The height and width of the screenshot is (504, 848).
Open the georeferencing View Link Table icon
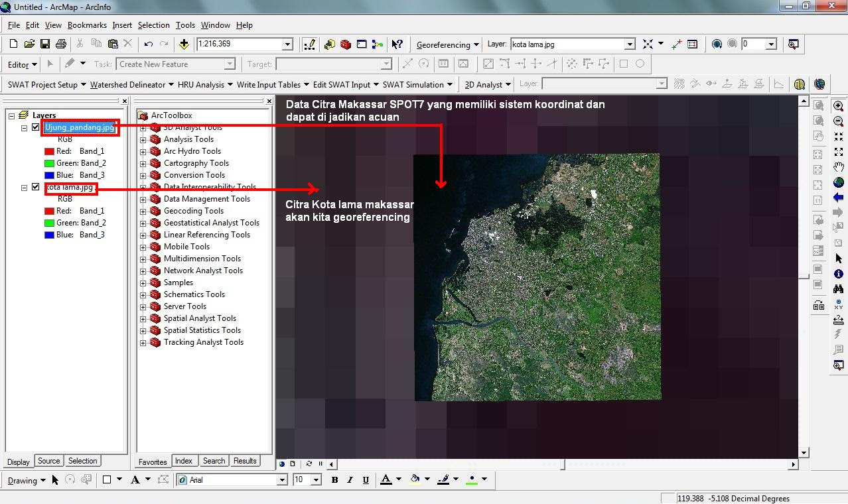coord(693,44)
